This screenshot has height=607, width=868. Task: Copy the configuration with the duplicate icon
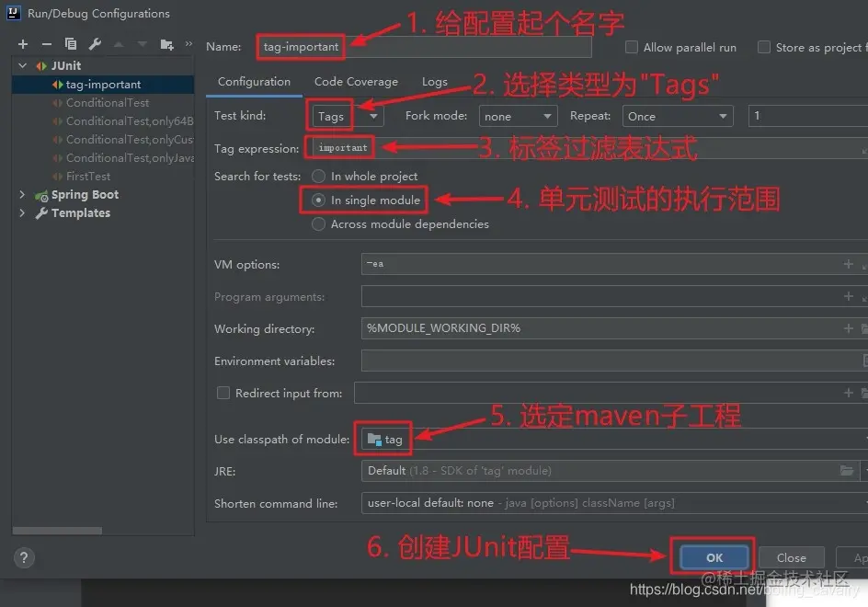coord(72,43)
